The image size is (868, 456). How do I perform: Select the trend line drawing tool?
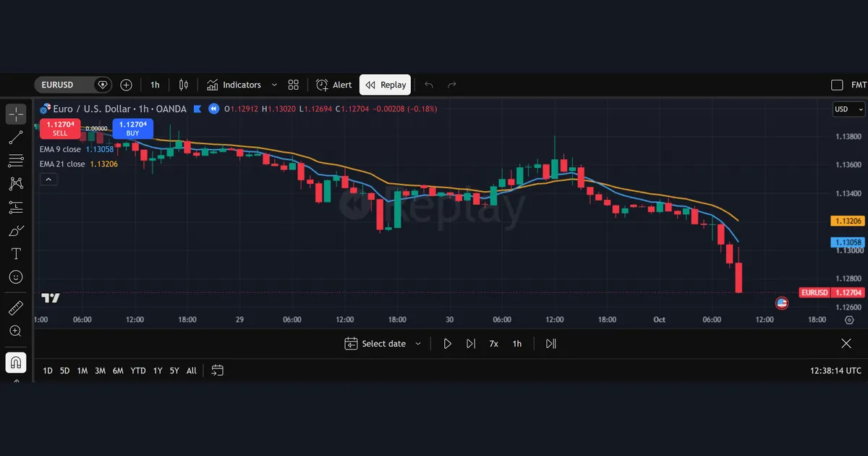[x=16, y=138]
